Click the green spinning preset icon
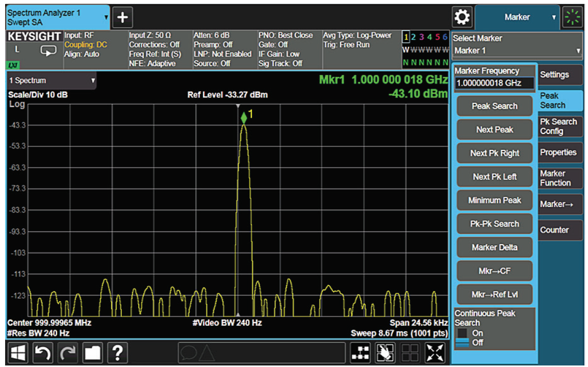The height and width of the screenshot is (367, 588). click(572, 17)
